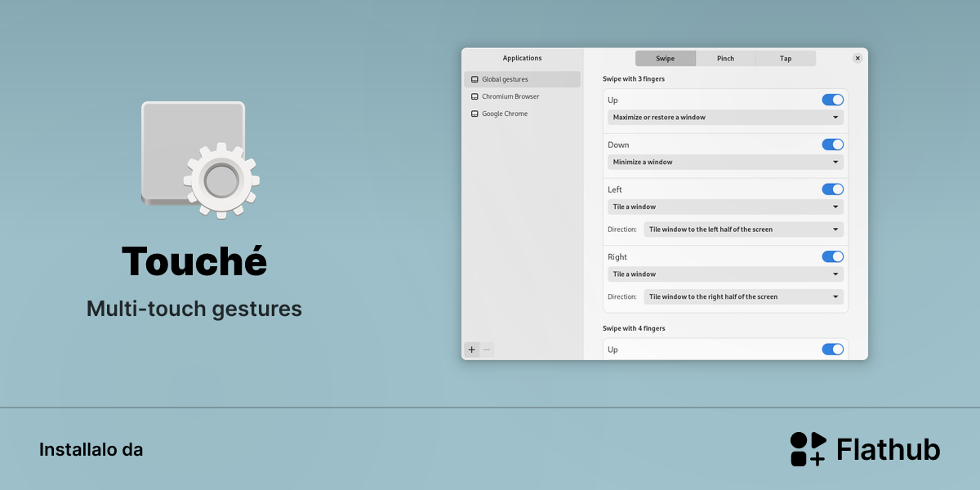Screen dimensions: 980x490
Task: Click the Touché title text
Action: (x=194, y=261)
